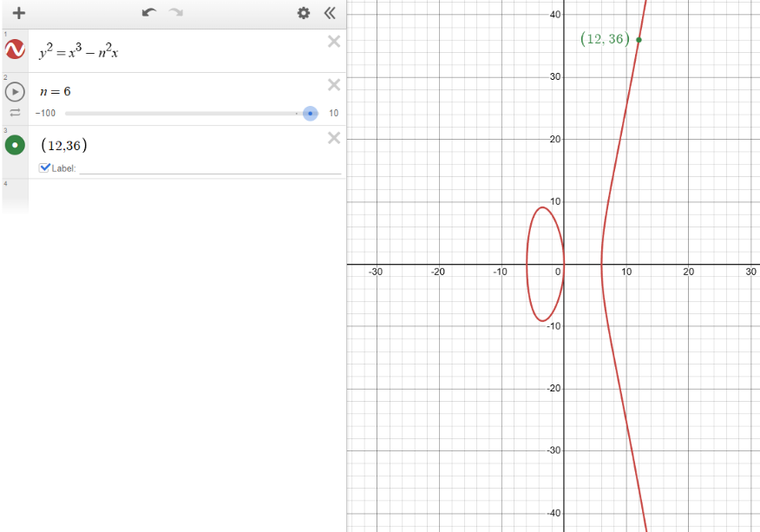Edit the slider upper bound 10
This screenshot has width=760, height=532.
point(333,113)
